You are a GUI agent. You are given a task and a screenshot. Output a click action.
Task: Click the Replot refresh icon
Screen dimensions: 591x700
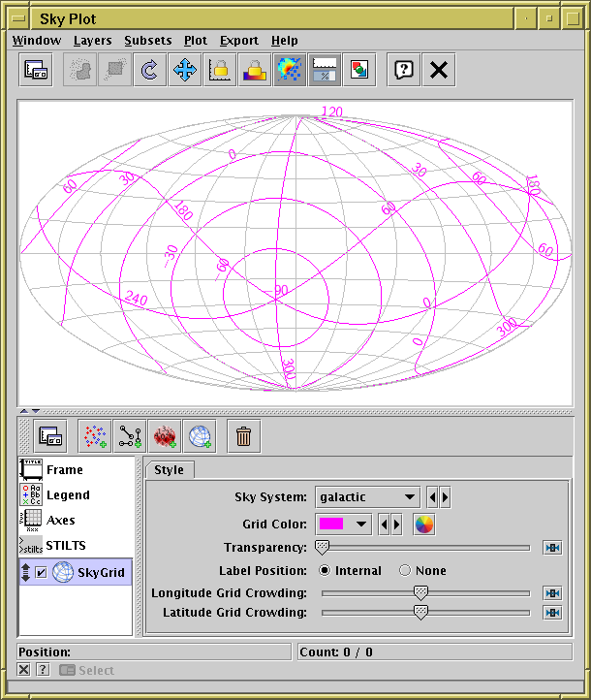(x=149, y=70)
